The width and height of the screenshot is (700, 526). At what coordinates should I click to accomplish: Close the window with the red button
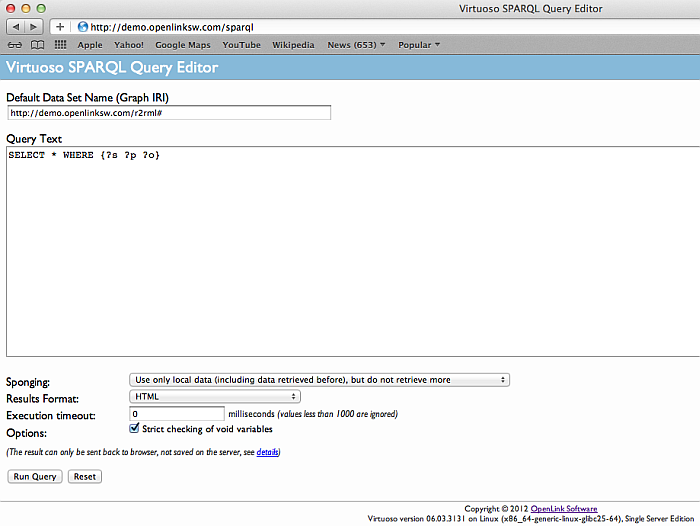(x=11, y=8)
